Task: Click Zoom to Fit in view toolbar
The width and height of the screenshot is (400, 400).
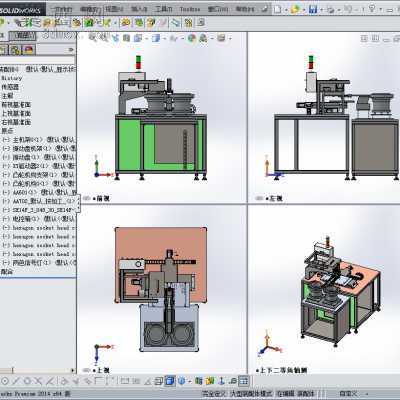Action: tap(92, 38)
